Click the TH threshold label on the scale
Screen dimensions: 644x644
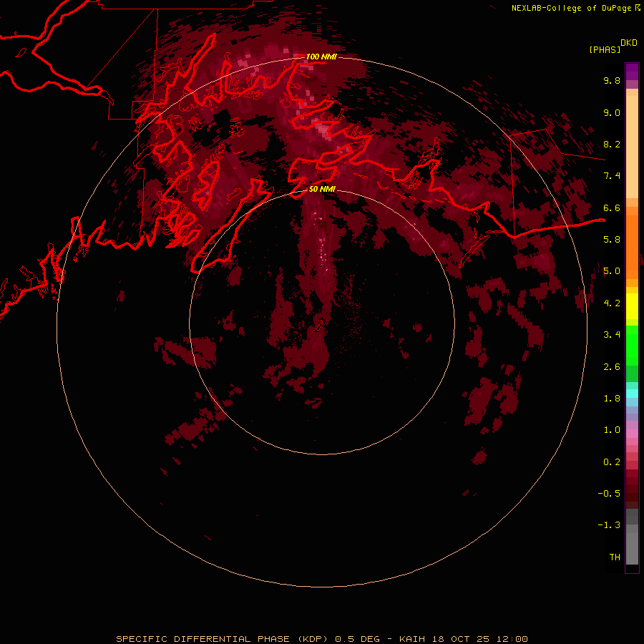(x=615, y=557)
